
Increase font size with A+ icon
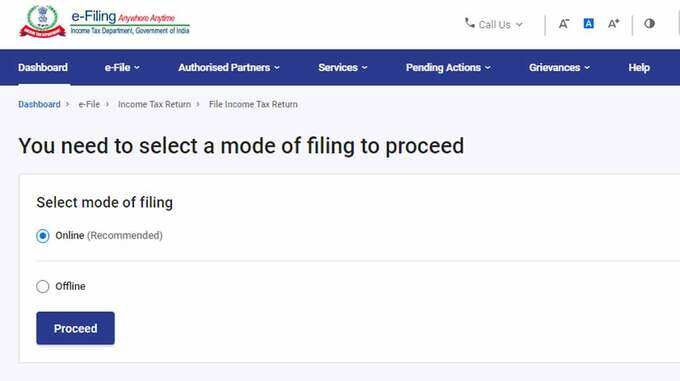[x=613, y=24]
